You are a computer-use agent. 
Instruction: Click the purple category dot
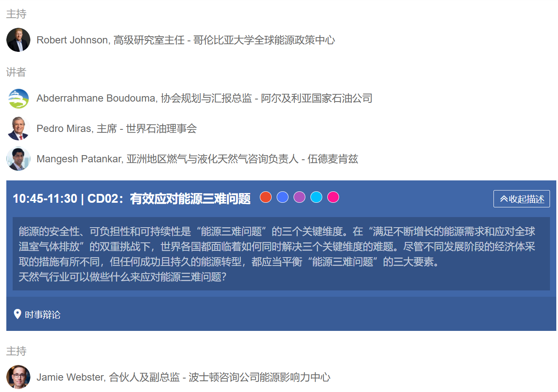(299, 197)
